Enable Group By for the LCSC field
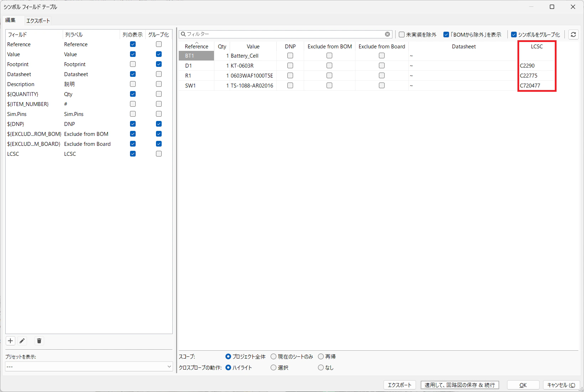This screenshot has height=392, width=584. pos(159,154)
